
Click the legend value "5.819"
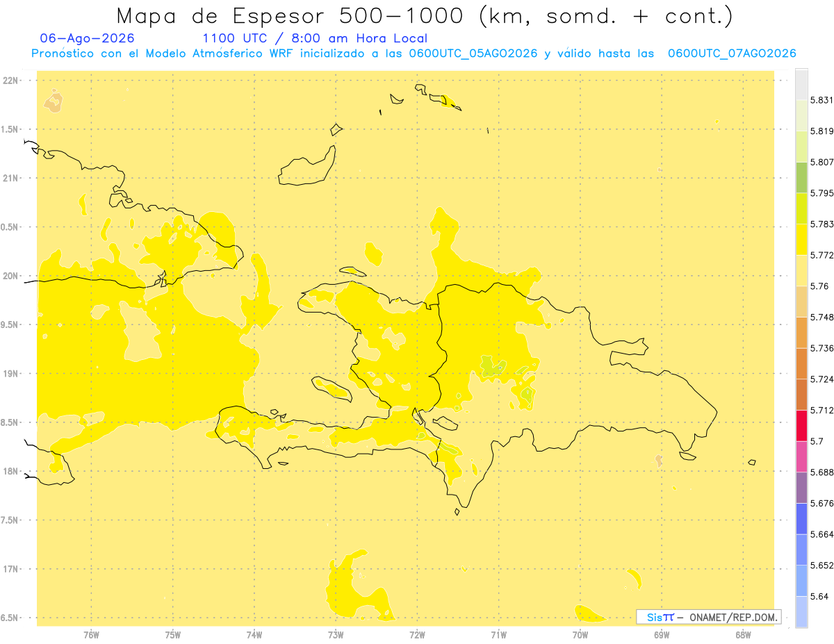(x=822, y=131)
